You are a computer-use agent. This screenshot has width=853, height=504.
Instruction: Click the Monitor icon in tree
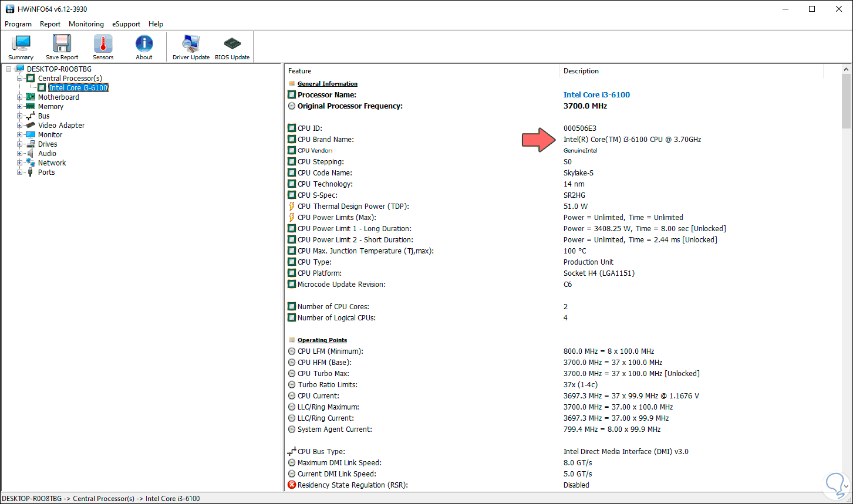pyautogui.click(x=31, y=135)
